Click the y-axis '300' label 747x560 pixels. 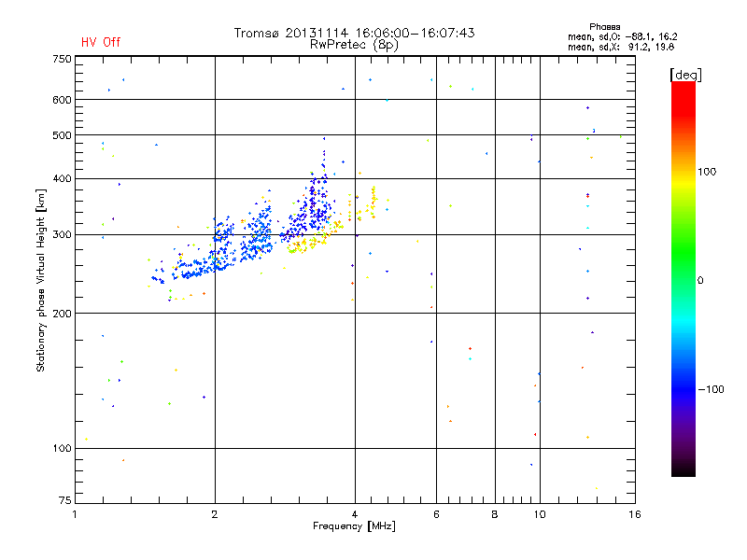(x=62, y=234)
